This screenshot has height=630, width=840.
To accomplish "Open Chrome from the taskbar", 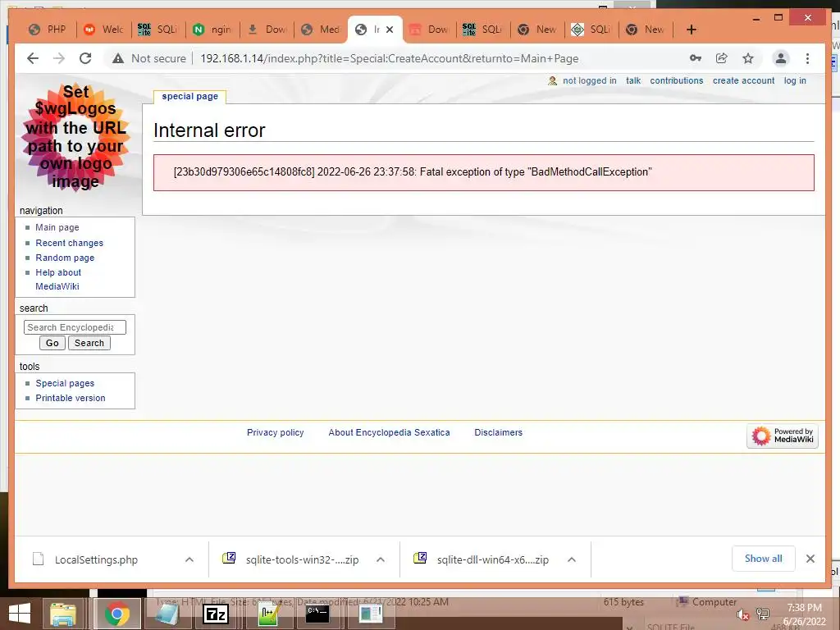I will pyautogui.click(x=116, y=614).
